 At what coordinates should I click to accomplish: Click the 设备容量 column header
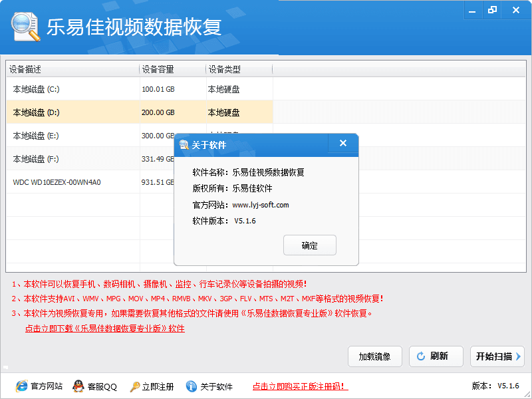pos(173,69)
